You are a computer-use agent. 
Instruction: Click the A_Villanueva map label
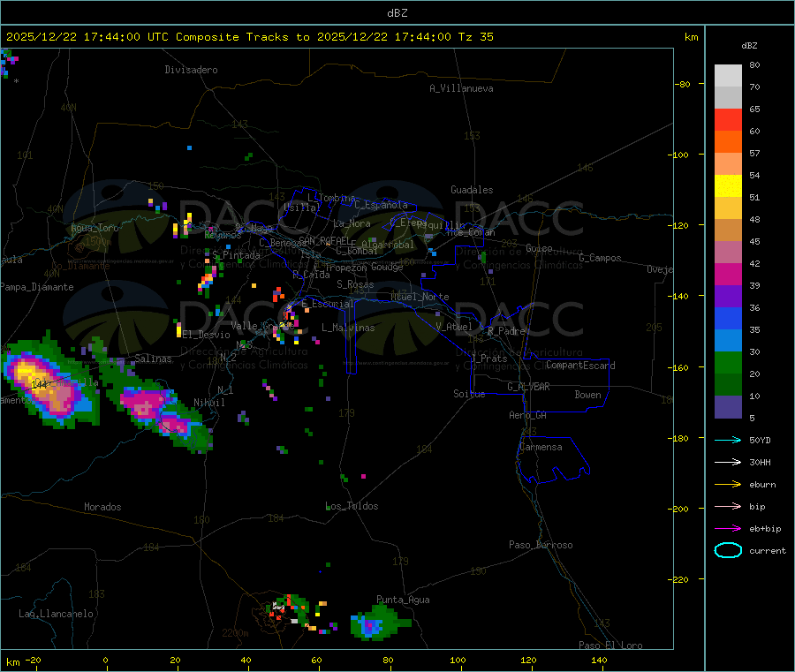[x=461, y=88]
